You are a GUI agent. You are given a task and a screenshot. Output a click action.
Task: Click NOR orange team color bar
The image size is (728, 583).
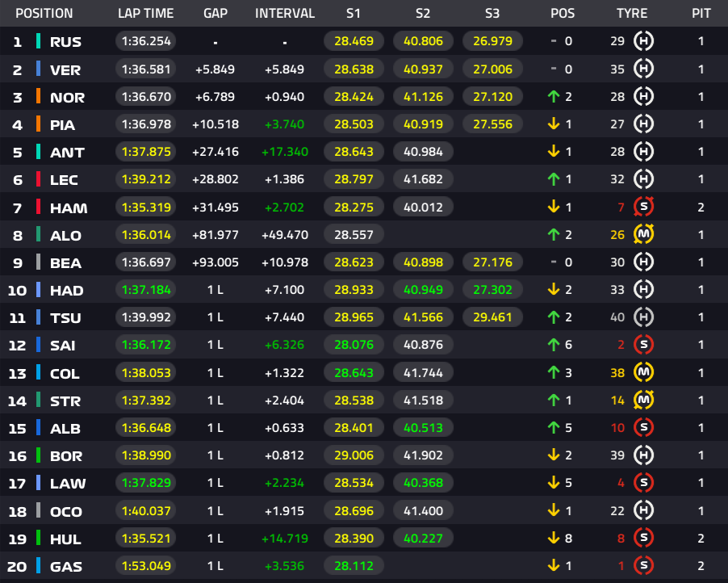39,97
